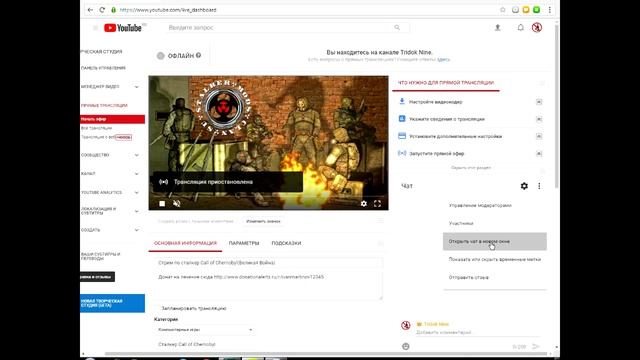Viewport: 640px width, 360px height.
Task: Click the stream description text area
Action: point(269,286)
